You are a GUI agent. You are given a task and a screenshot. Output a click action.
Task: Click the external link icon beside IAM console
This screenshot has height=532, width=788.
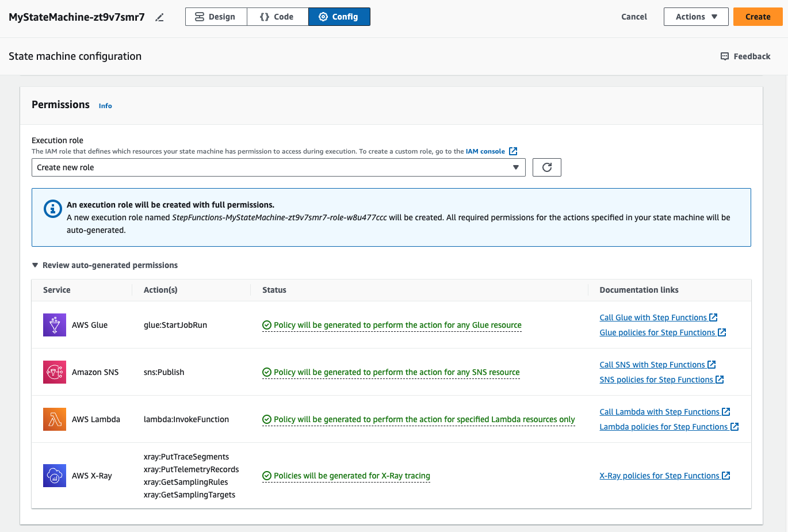tap(512, 151)
